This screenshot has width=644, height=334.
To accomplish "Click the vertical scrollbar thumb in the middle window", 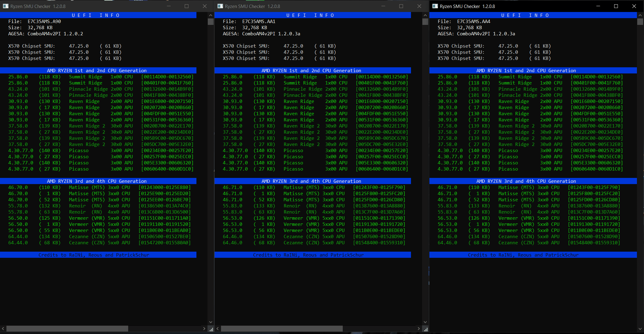I will (x=425, y=22).
